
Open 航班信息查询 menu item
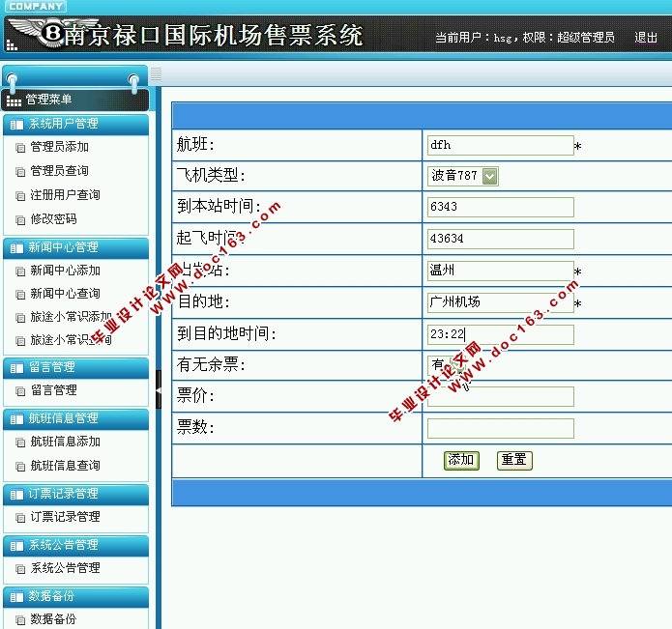[65, 465]
